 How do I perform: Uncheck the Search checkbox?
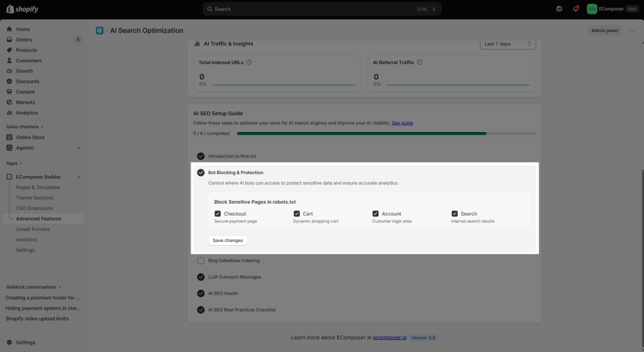(x=455, y=214)
